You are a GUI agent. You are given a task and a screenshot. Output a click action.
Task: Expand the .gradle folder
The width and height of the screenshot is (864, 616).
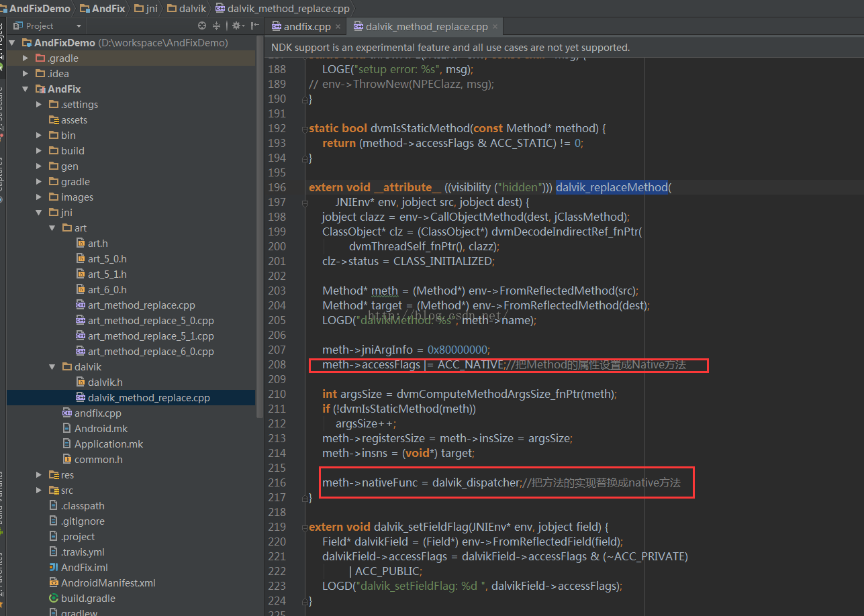(26, 58)
